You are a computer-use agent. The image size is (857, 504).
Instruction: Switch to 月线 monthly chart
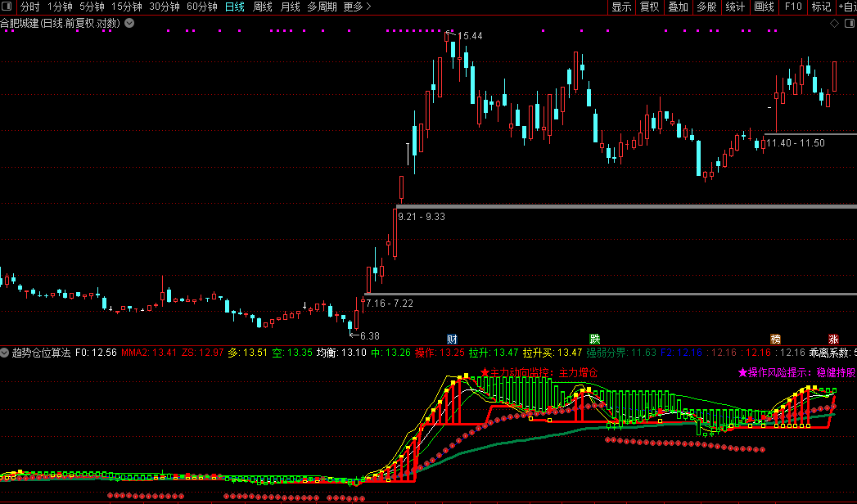[x=291, y=7]
